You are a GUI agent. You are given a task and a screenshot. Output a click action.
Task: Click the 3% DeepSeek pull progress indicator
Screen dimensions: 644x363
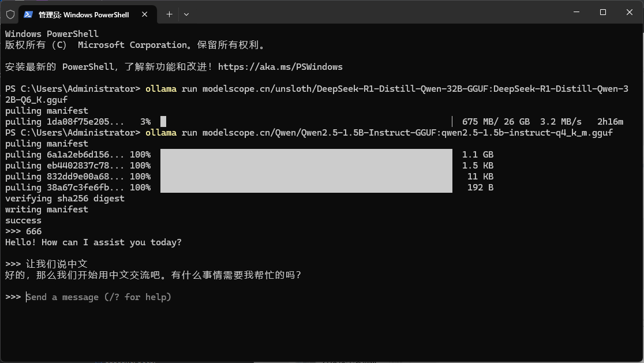pyautogui.click(x=163, y=122)
